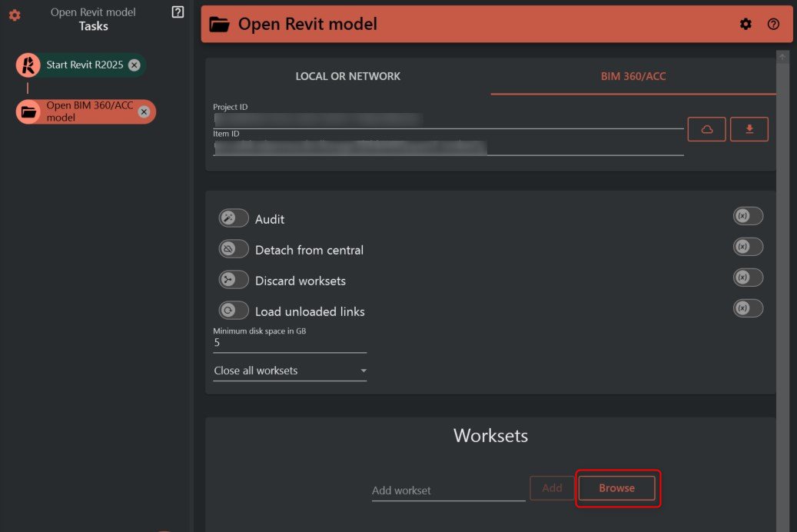
Task: Click the Browse button under Worksets
Action: click(617, 487)
